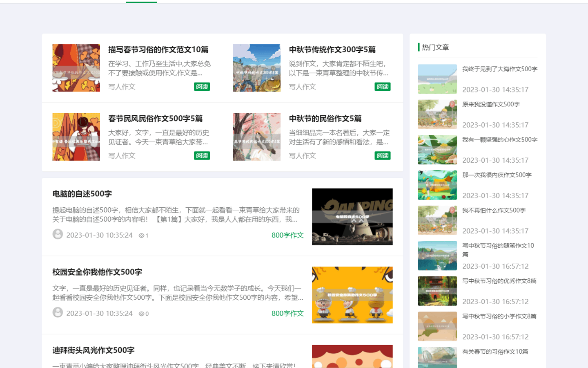Click thumbnail of 我终于见到了大海作文500字
This screenshot has width=588, height=368.
pos(437,79)
